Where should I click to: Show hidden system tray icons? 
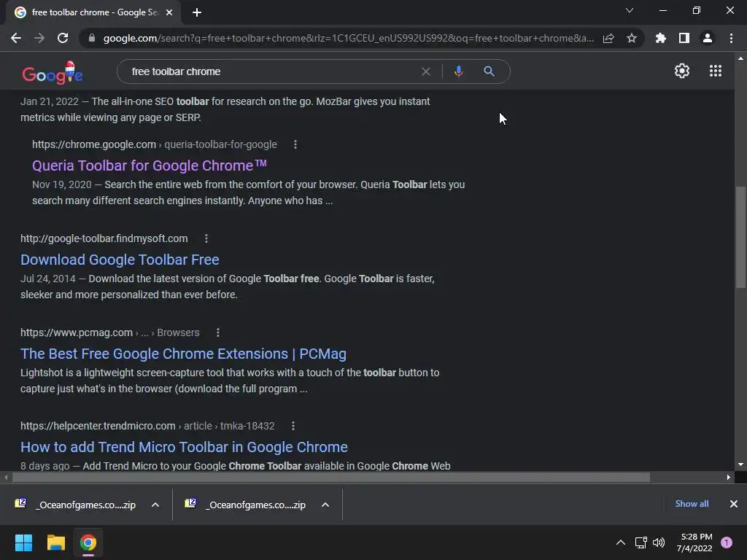621,542
